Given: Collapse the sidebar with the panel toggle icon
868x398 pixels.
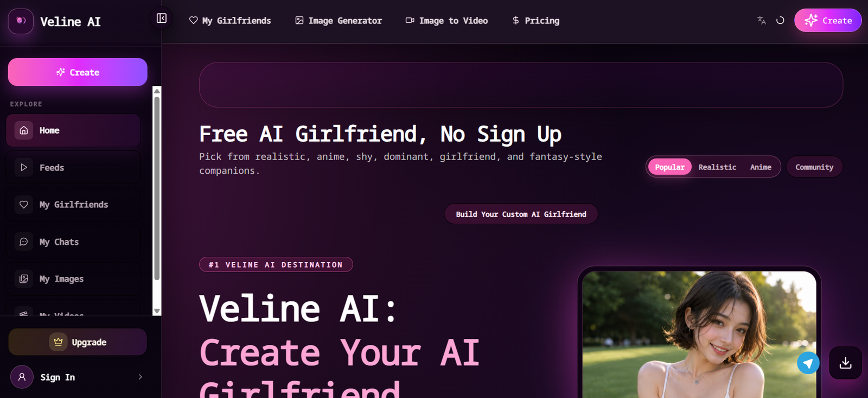Looking at the screenshot, I should click(162, 18).
